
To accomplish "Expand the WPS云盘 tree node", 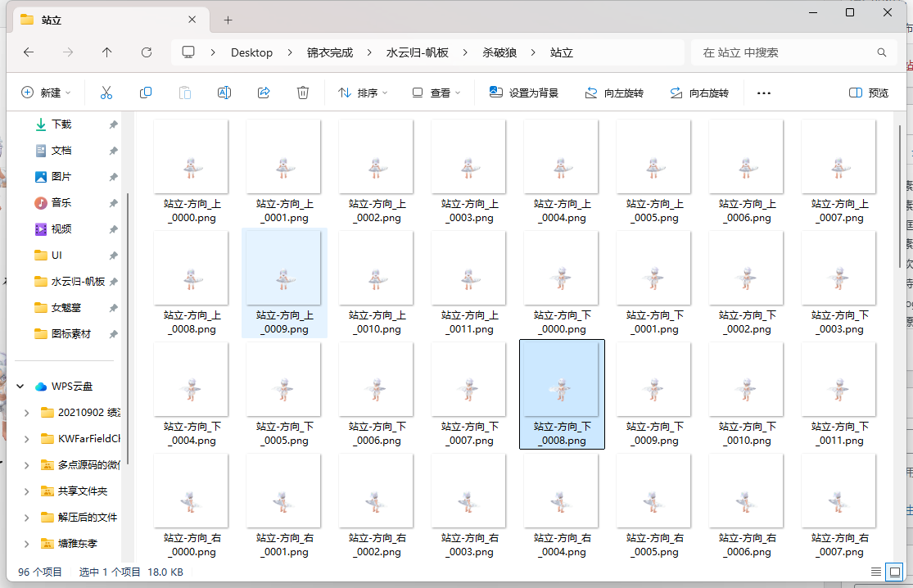I will coord(20,387).
